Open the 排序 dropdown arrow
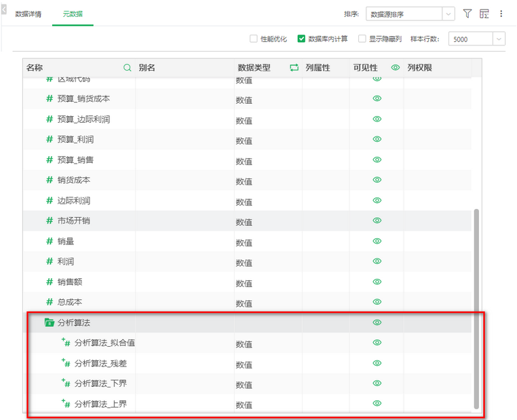This screenshot has height=420, width=517. click(448, 14)
